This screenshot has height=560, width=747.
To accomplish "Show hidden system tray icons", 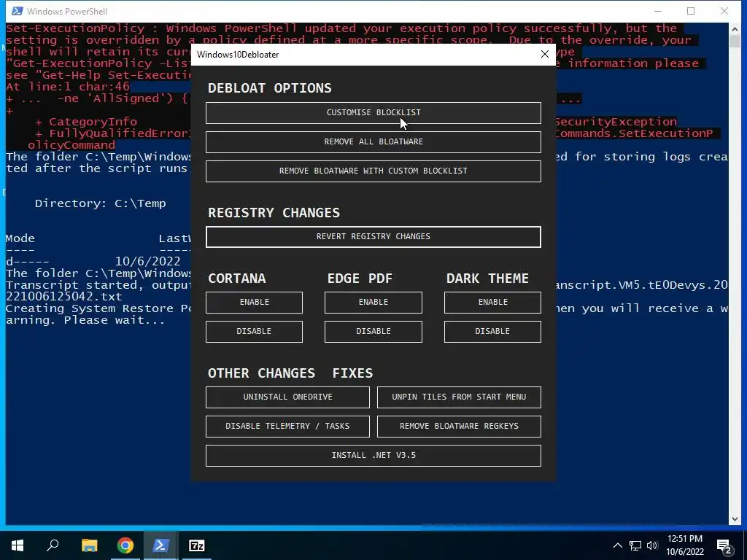I will pyautogui.click(x=617, y=545).
